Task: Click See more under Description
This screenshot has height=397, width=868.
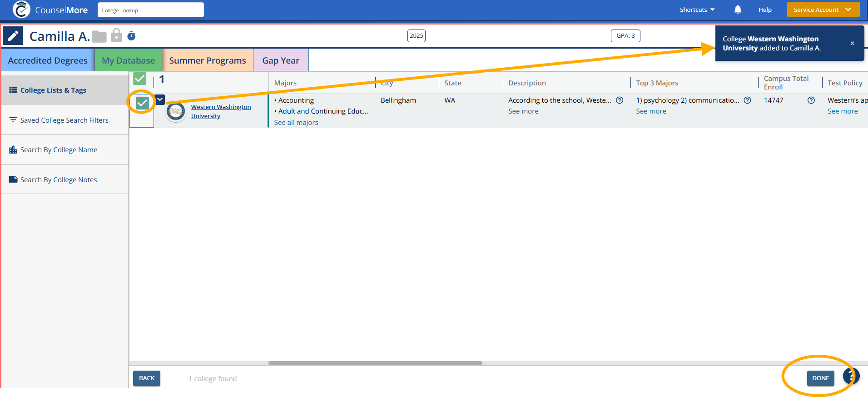Action: pyautogui.click(x=523, y=111)
